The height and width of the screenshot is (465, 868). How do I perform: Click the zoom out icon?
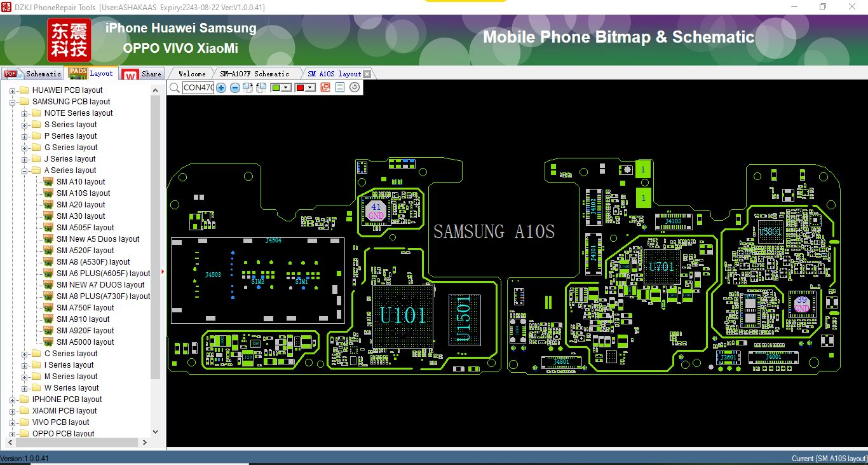pos(234,87)
